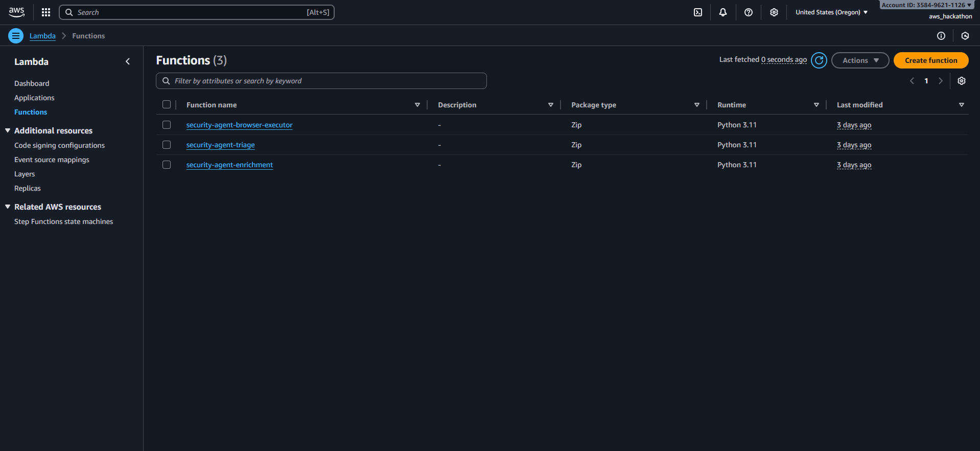Open CloudShell terminal icon
The height and width of the screenshot is (451, 980).
[x=698, y=12]
